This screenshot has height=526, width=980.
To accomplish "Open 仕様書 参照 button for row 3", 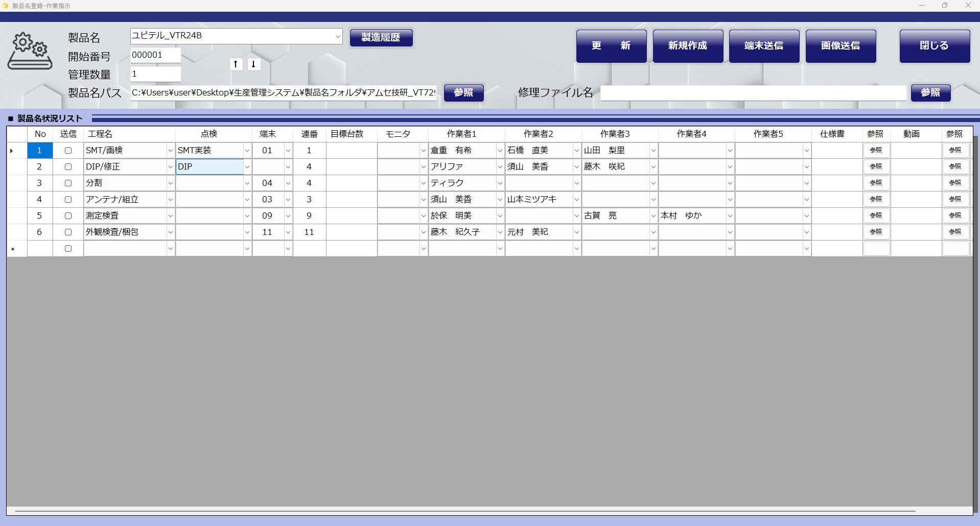I will coord(876,183).
